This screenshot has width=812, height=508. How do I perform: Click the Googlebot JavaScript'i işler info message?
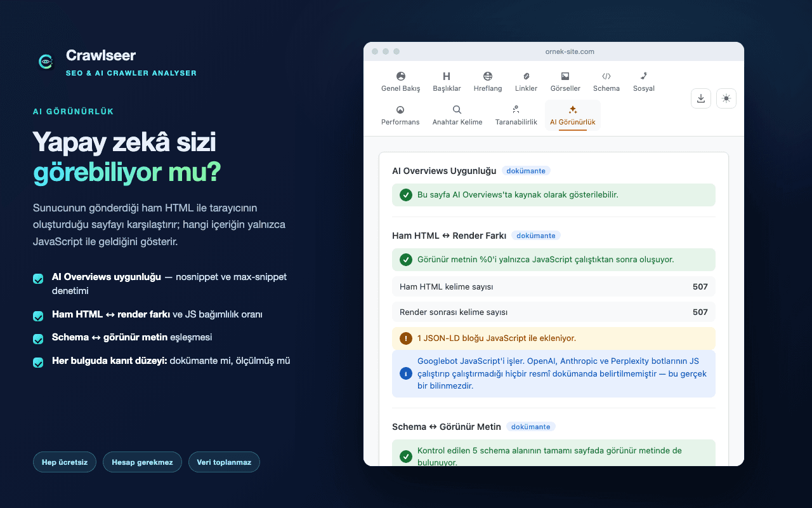[x=554, y=374]
